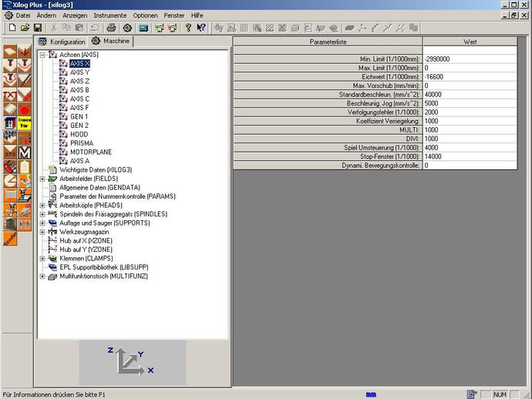Viewport: 532px width, 399px height.
Task: Select the HOOD tree item
Action: click(79, 134)
